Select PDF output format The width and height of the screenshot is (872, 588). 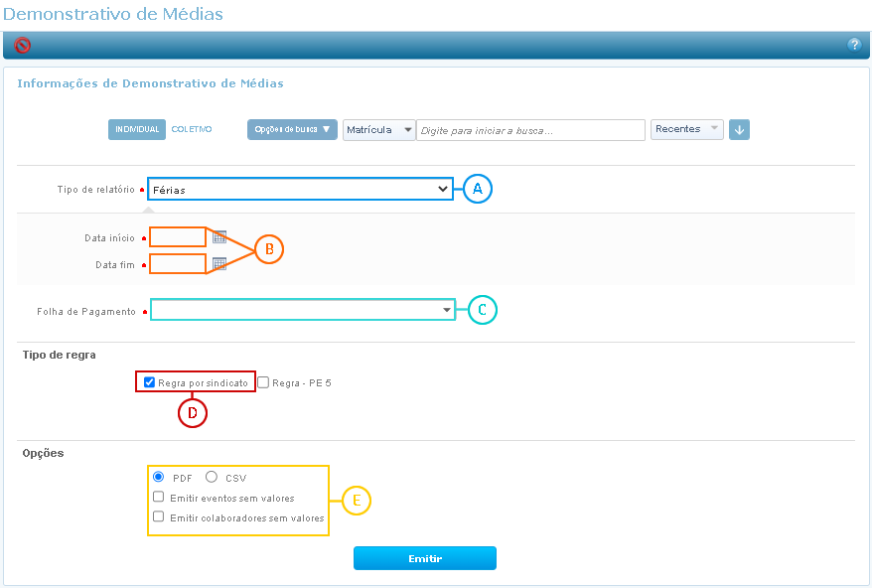point(159,478)
